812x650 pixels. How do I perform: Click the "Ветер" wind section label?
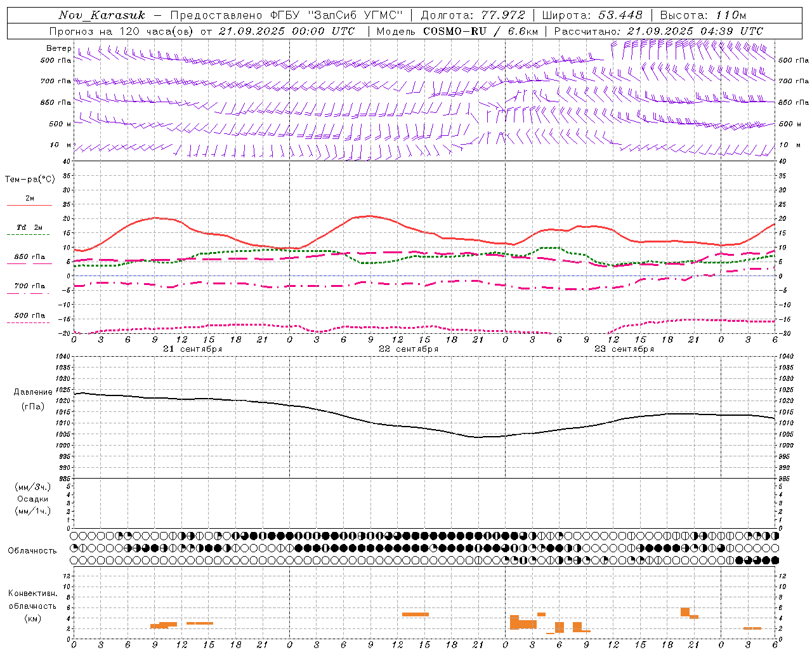[x=58, y=48]
